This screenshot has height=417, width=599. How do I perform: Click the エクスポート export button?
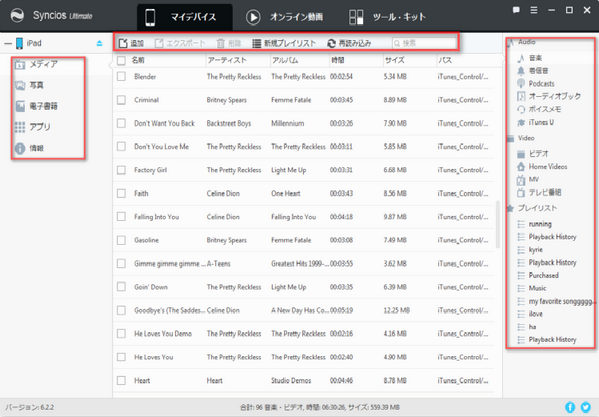pyautogui.click(x=180, y=43)
